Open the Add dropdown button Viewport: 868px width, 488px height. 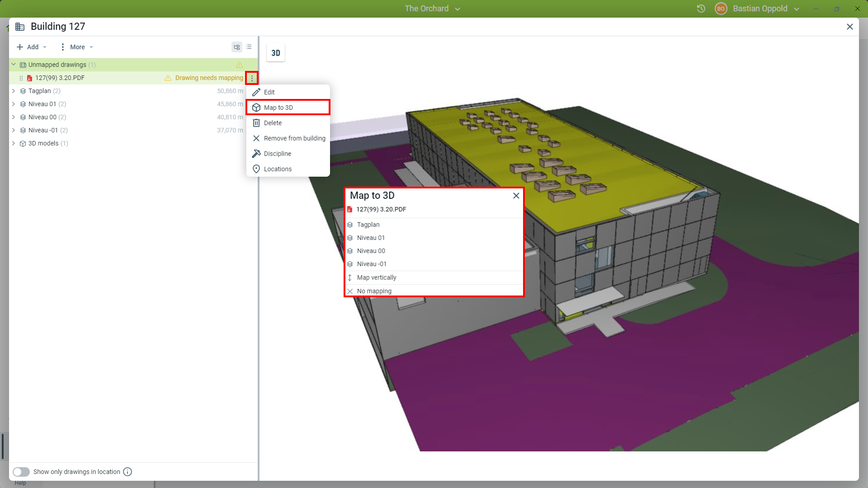[x=32, y=47]
